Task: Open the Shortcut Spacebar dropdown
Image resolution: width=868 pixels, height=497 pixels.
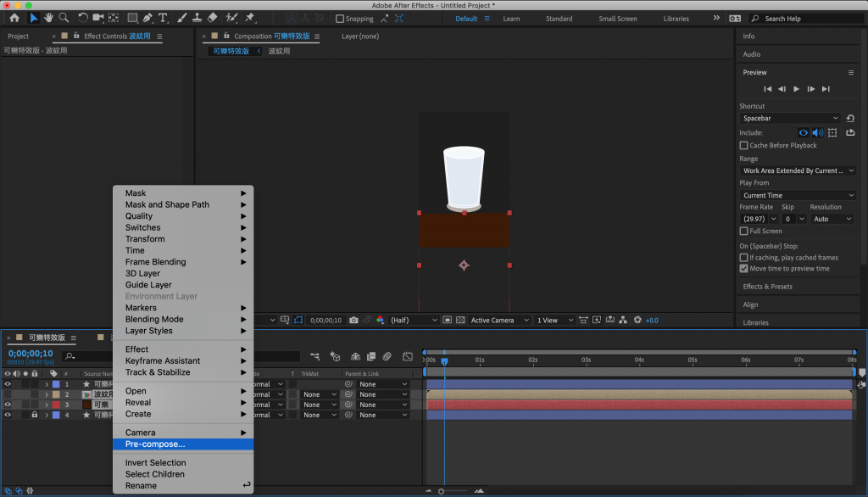Action: (791, 119)
